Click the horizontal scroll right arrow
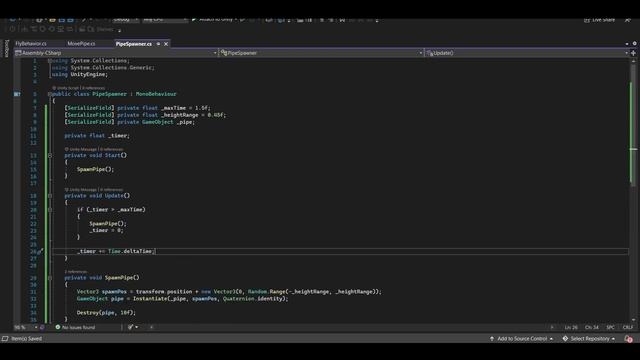The image size is (640, 360). (552, 327)
